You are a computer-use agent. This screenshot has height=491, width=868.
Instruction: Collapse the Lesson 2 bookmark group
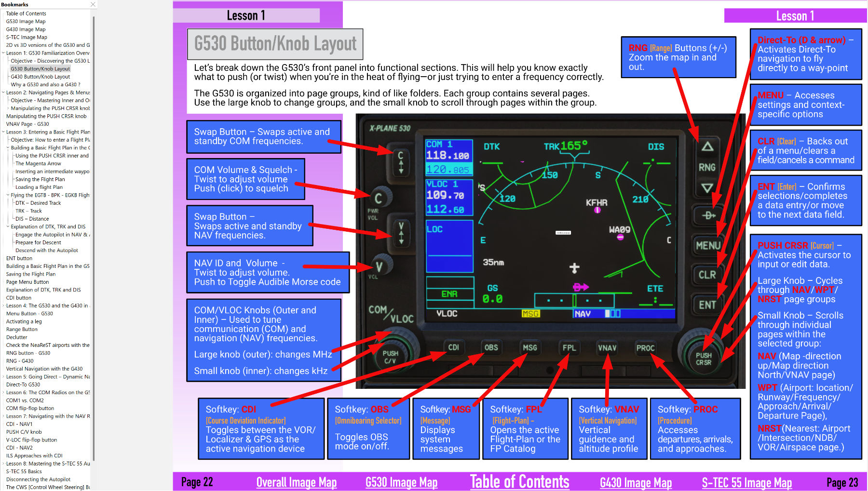click(3, 93)
